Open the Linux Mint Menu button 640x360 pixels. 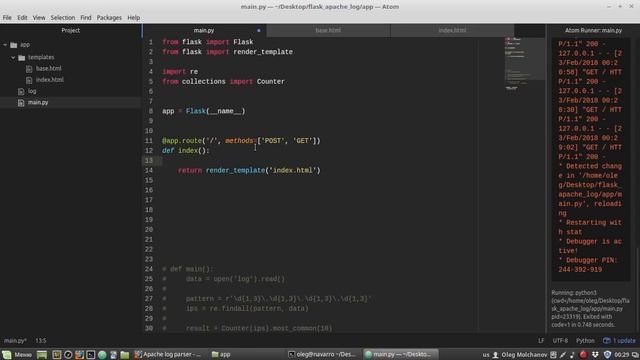click(17, 354)
